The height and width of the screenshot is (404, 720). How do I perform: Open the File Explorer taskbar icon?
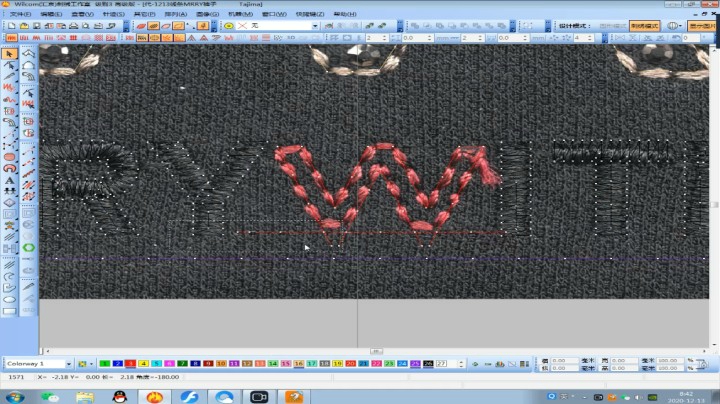pos(85,397)
